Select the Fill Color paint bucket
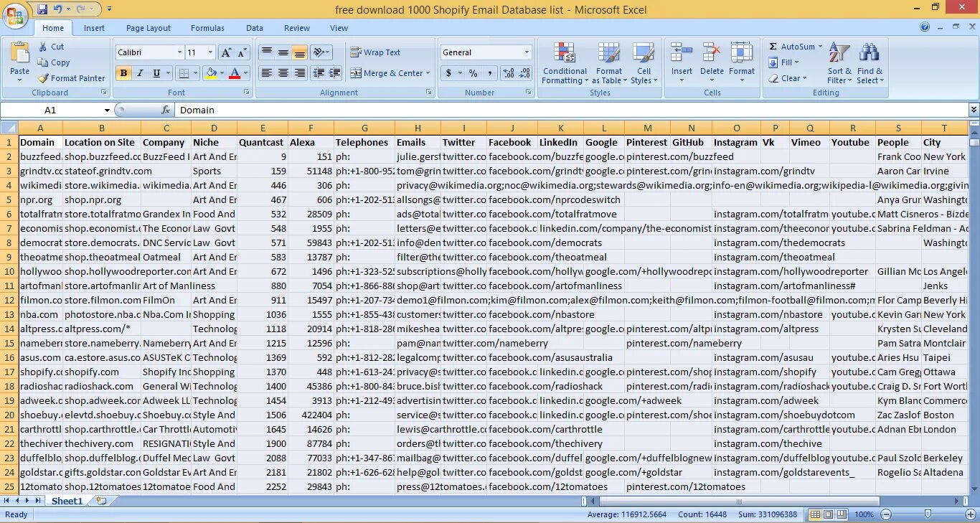Screen dimensions: 980x523 click(x=210, y=73)
